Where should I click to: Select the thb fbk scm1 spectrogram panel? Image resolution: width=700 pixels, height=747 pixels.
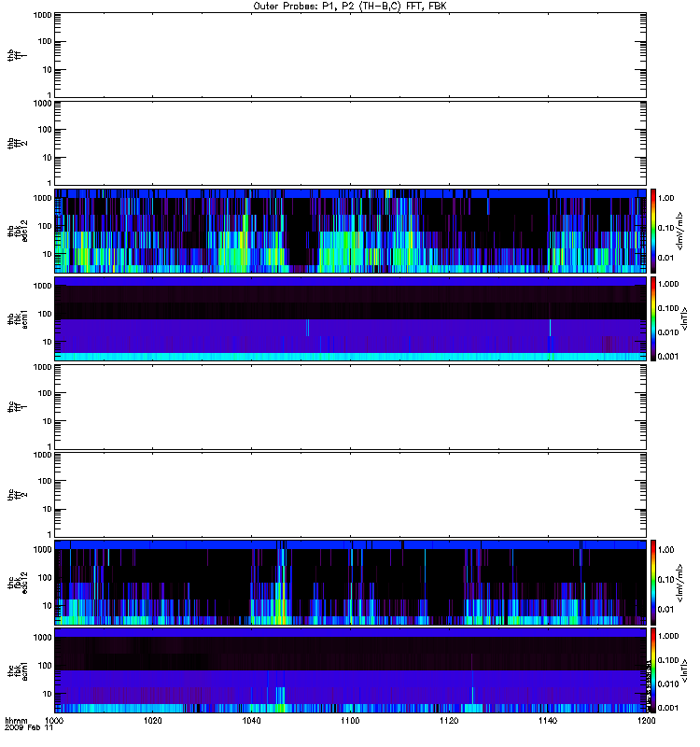351,318
